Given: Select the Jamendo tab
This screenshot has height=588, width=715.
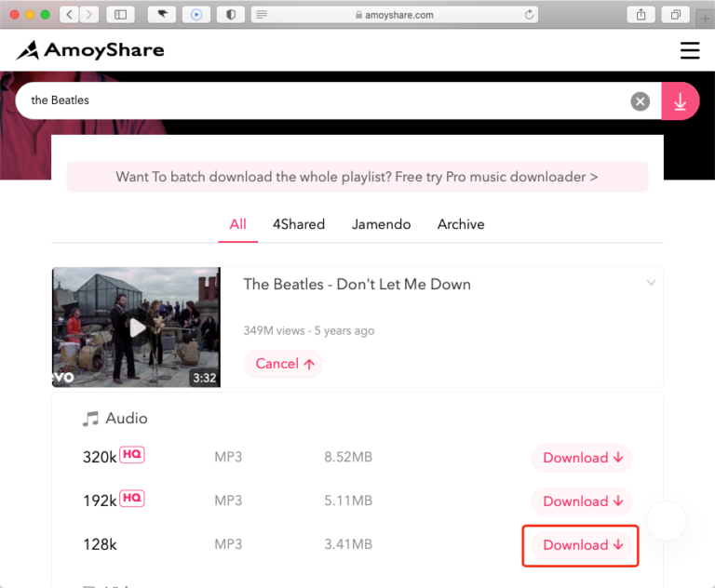Looking at the screenshot, I should click(381, 224).
